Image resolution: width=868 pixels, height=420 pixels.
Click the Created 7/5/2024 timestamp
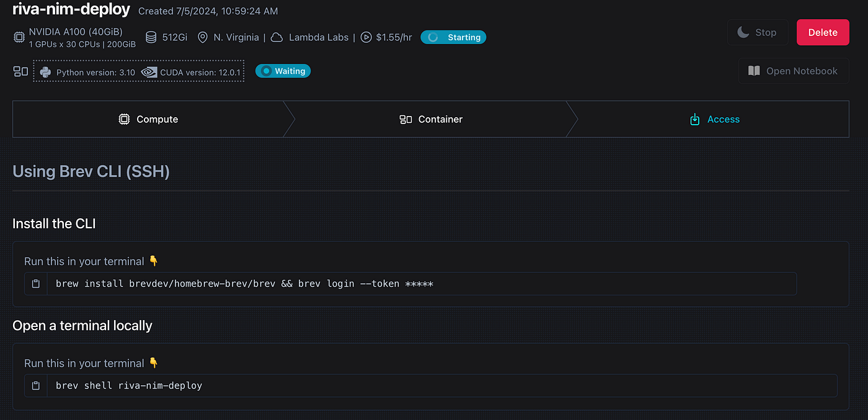coord(208,11)
